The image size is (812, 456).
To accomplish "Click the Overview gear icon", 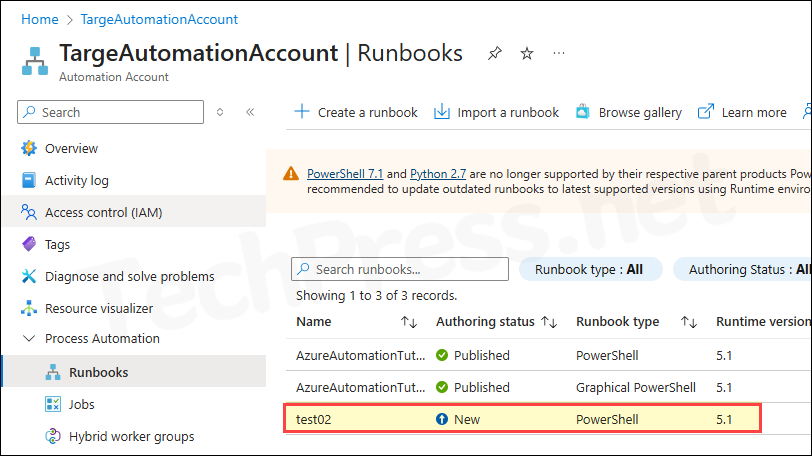I will coord(29,148).
